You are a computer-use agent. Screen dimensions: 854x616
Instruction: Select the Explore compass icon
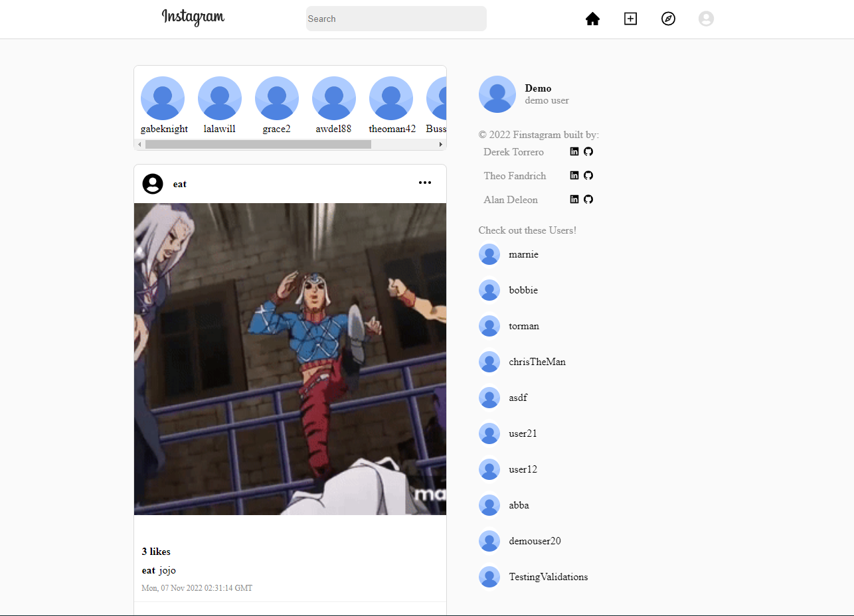click(668, 19)
